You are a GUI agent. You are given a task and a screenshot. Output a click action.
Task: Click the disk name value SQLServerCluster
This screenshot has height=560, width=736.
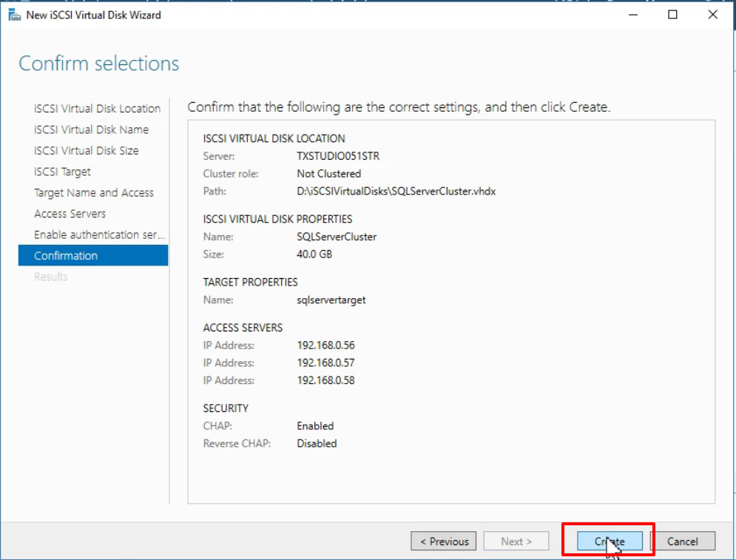click(336, 237)
